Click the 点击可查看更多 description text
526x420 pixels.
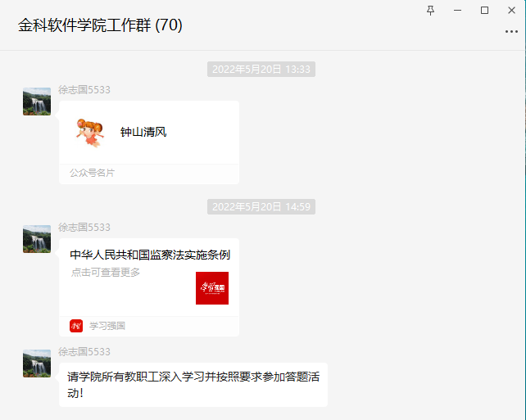click(106, 272)
